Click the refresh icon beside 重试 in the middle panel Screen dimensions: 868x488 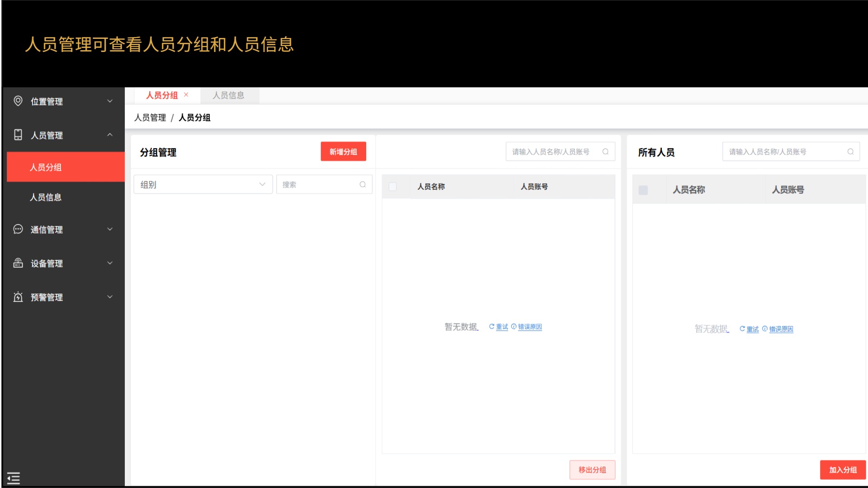pos(491,326)
